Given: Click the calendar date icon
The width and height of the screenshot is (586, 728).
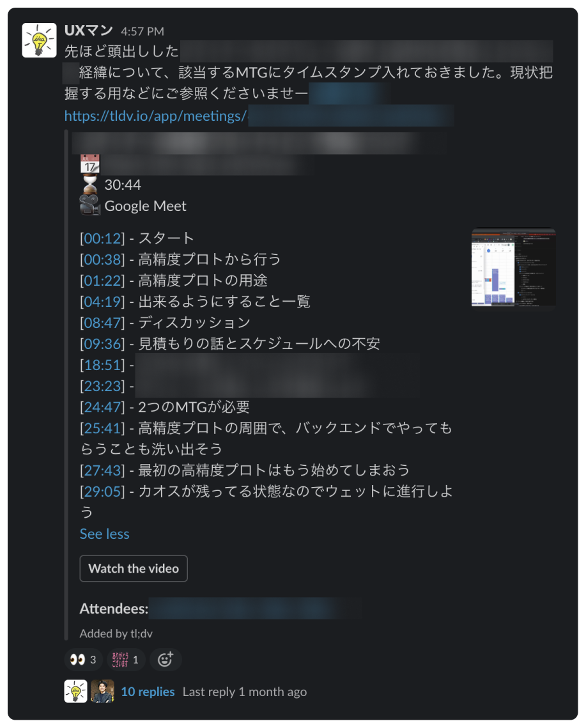Looking at the screenshot, I should [x=89, y=164].
